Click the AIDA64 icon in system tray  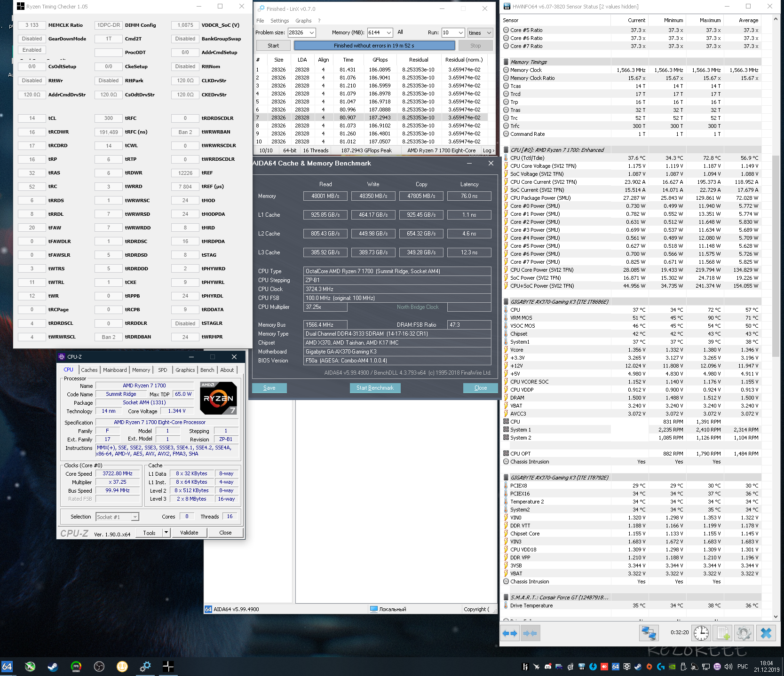point(616,667)
